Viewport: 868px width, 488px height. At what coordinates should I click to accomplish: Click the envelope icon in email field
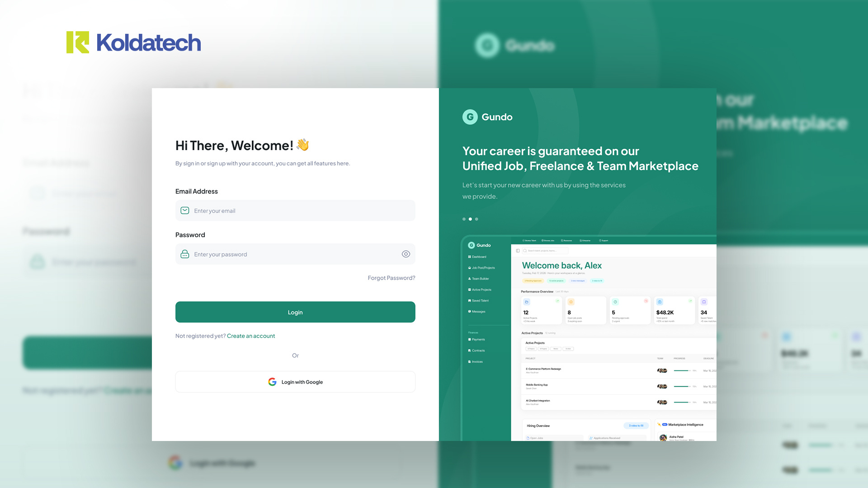tap(185, 211)
